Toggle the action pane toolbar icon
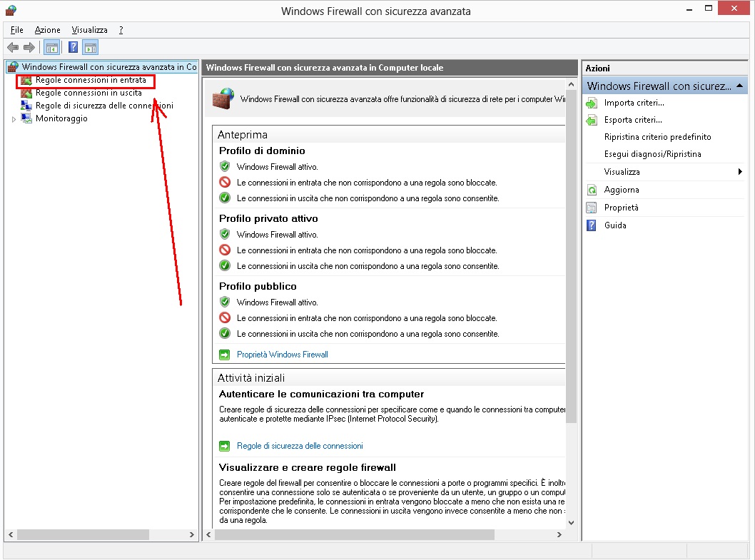This screenshot has height=560, width=755. [x=90, y=48]
